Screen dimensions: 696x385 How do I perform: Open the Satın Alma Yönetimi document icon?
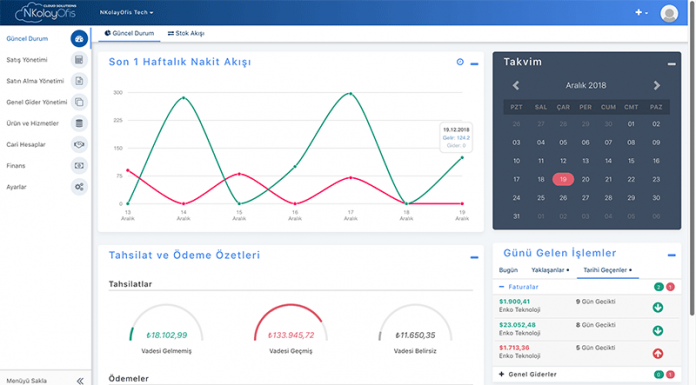79,81
